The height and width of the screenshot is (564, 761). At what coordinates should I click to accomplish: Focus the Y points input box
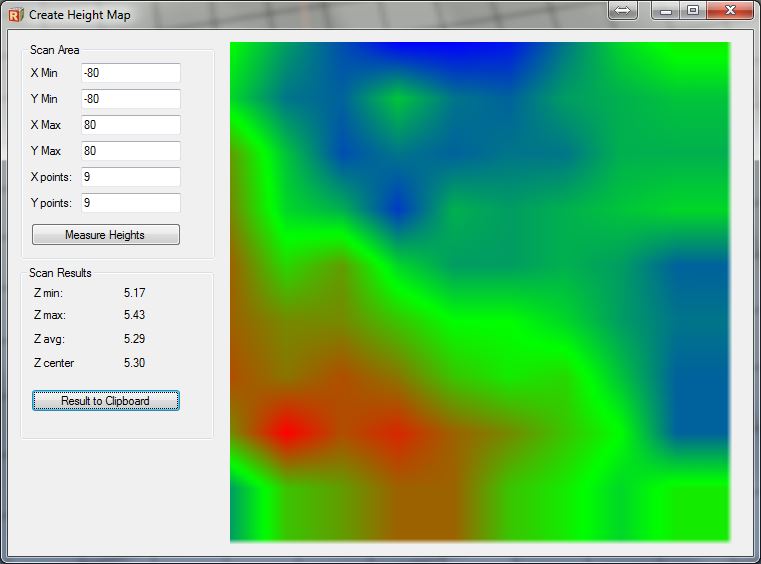click(x=130, y=203)
